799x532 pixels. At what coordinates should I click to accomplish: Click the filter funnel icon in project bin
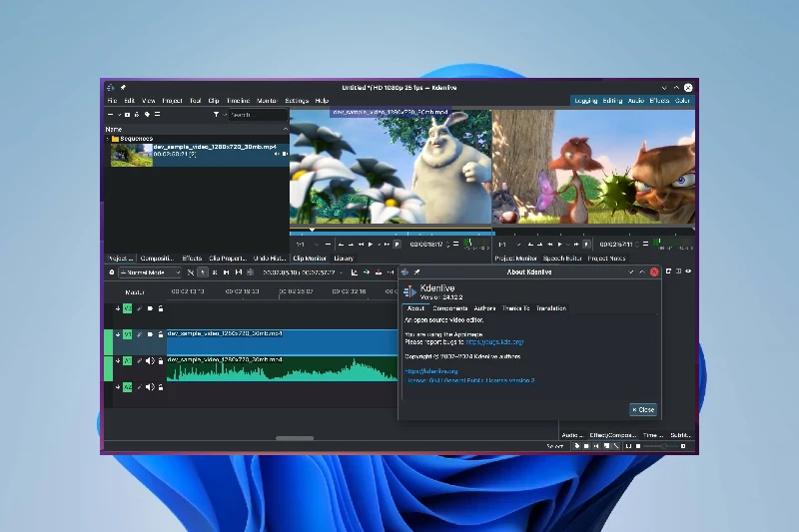click(x=216, y=115)
